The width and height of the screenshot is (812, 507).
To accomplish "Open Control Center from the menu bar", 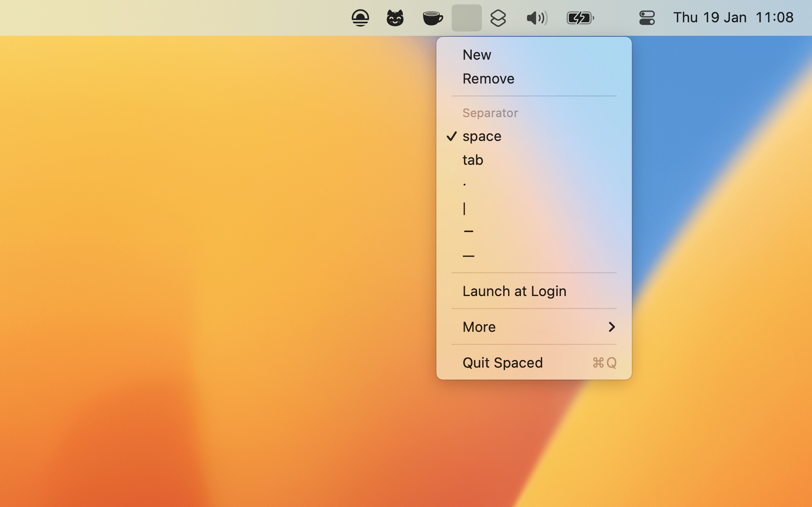I will click(x=647, y=17).
